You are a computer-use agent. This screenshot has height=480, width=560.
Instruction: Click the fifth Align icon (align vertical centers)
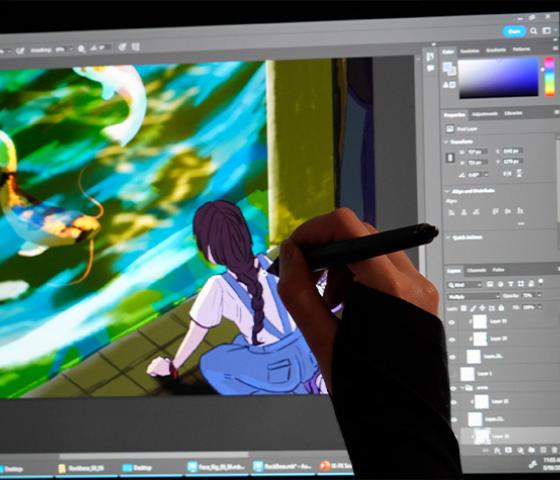508,211
